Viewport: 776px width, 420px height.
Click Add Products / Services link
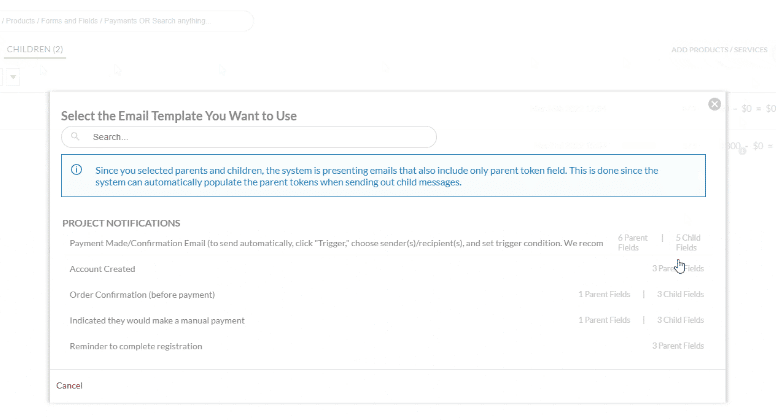(720, 49)
